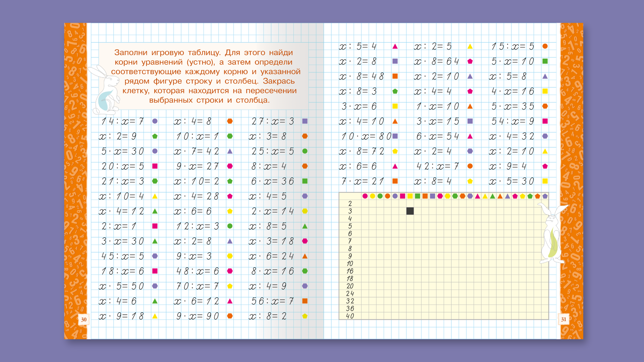Click the pink circle in the table header

[365, 196]
